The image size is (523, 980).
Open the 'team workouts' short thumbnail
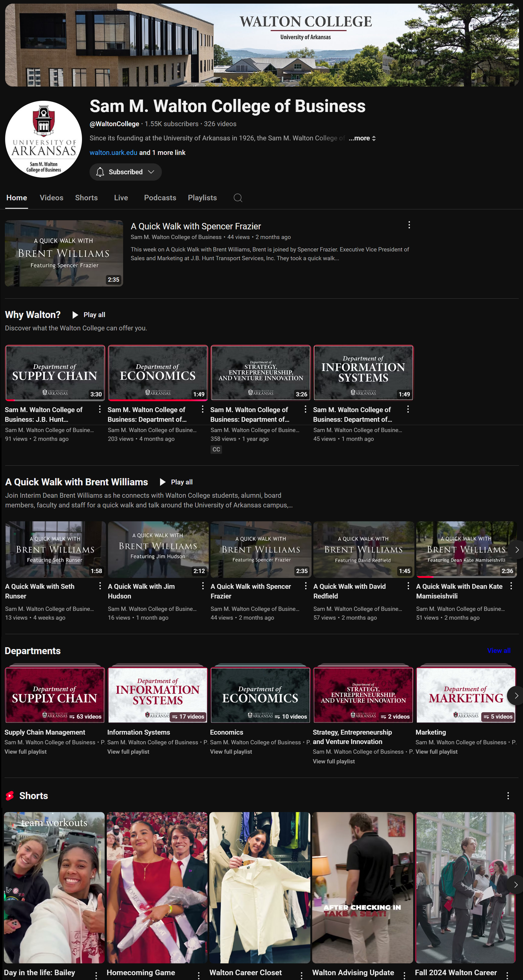tap(54, 888)
